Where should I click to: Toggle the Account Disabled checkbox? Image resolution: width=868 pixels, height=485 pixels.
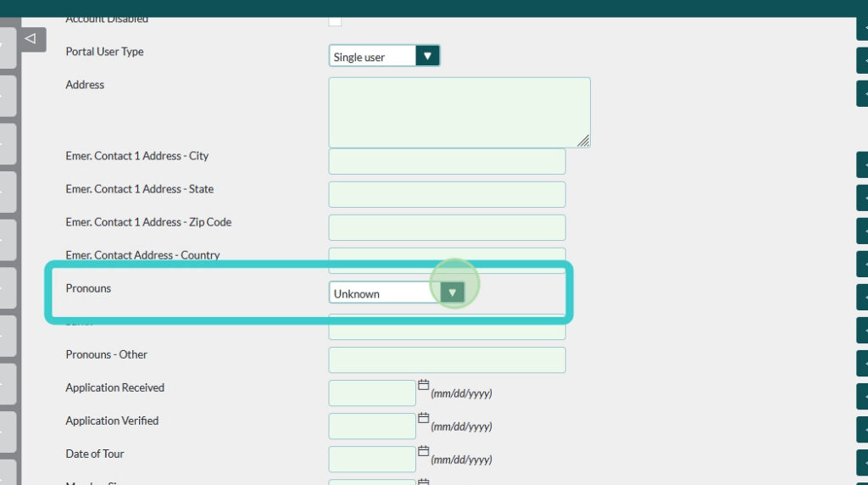335,20
